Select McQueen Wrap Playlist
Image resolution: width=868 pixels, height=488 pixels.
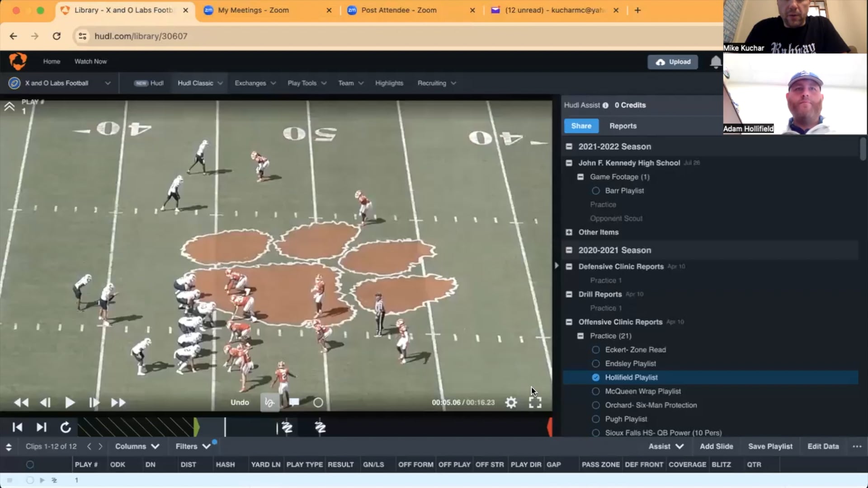(x=596, y=391)
